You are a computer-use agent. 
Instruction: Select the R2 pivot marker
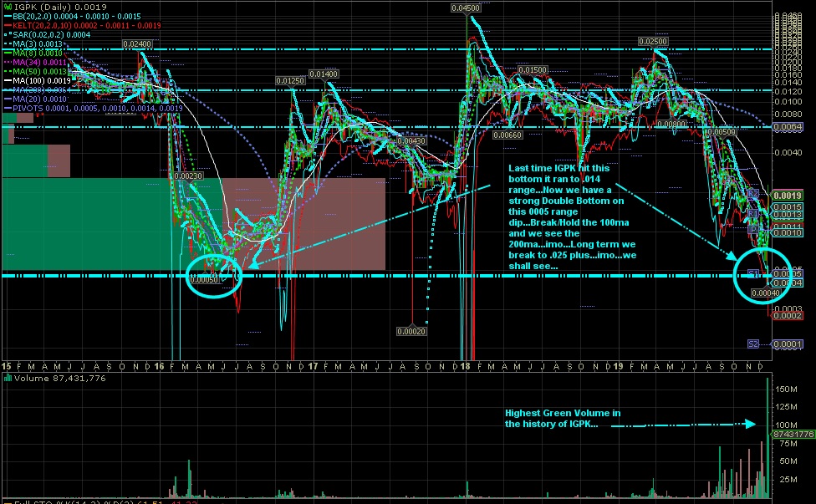tap(753, 193)
